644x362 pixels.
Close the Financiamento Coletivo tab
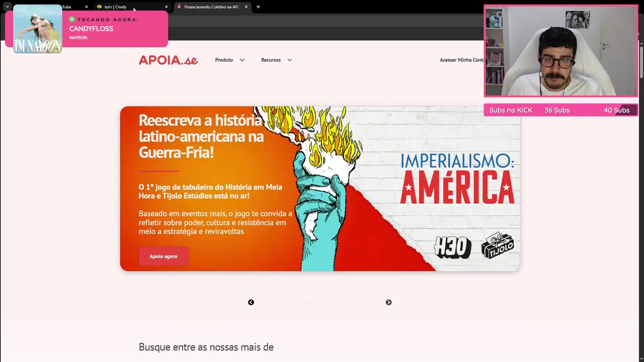point(246,7)
